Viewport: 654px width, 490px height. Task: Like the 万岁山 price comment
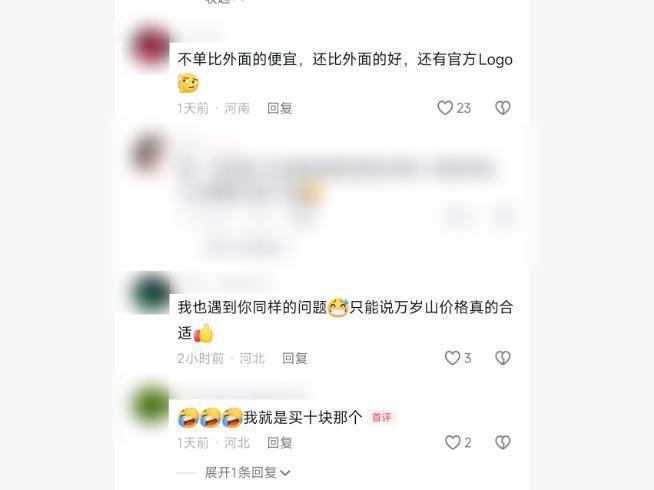(452, 358)
